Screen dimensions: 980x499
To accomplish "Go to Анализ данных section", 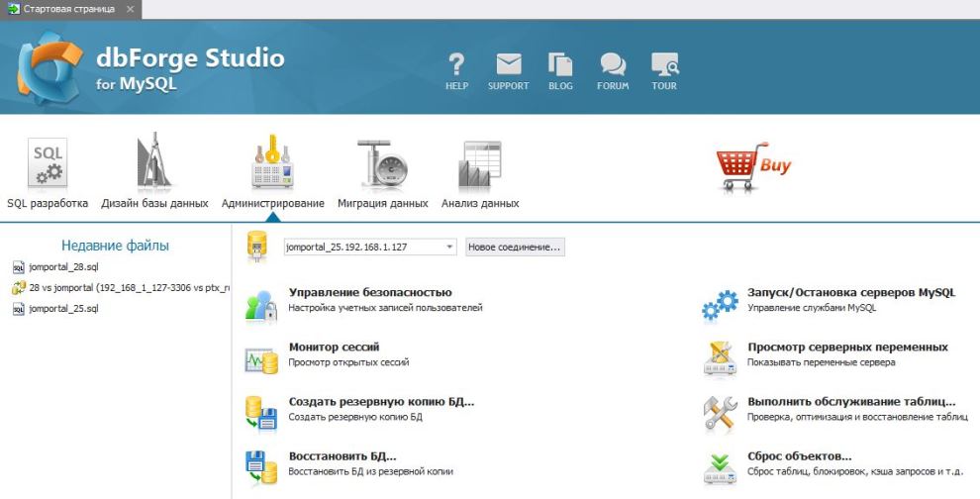I will click(x=479, y=174).
